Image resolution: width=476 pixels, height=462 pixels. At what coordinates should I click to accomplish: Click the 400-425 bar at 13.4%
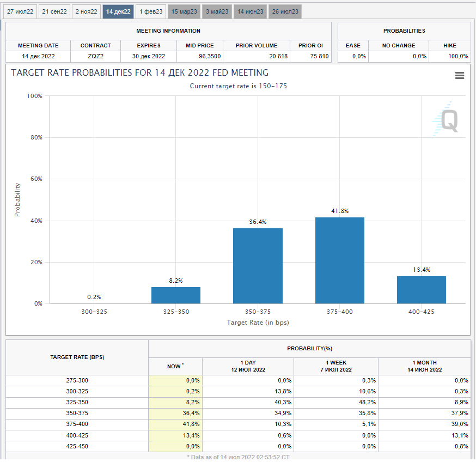[421, 290]
